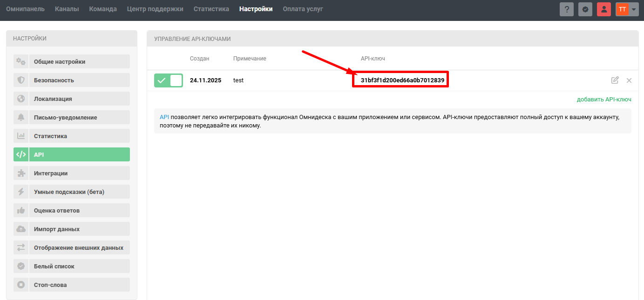Viewport: 644px width, 300px height.
Task: Click the puzzle icon for Интеграции
Action: 21,173
